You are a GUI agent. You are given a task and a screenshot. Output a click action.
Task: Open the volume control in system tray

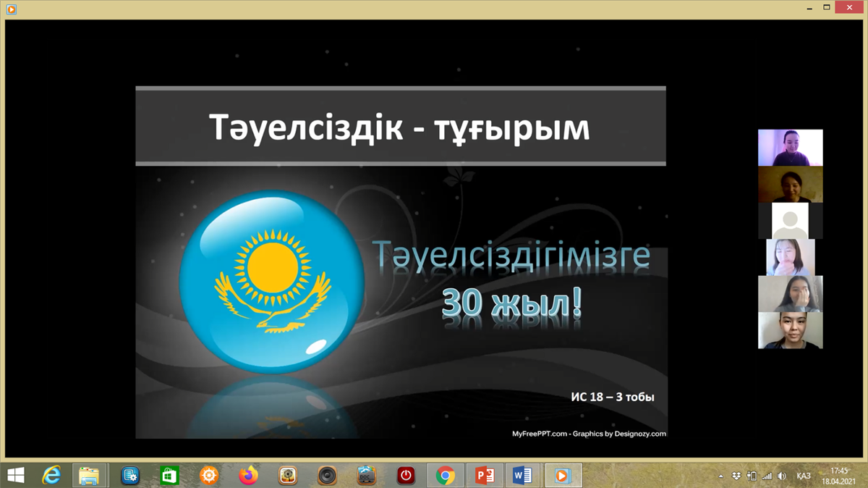pyautogui.click(x=781, y=476)
